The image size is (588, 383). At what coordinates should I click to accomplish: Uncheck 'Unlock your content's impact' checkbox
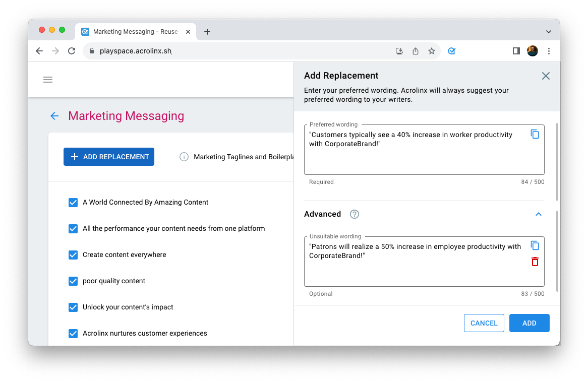click(x=73, y=307)
